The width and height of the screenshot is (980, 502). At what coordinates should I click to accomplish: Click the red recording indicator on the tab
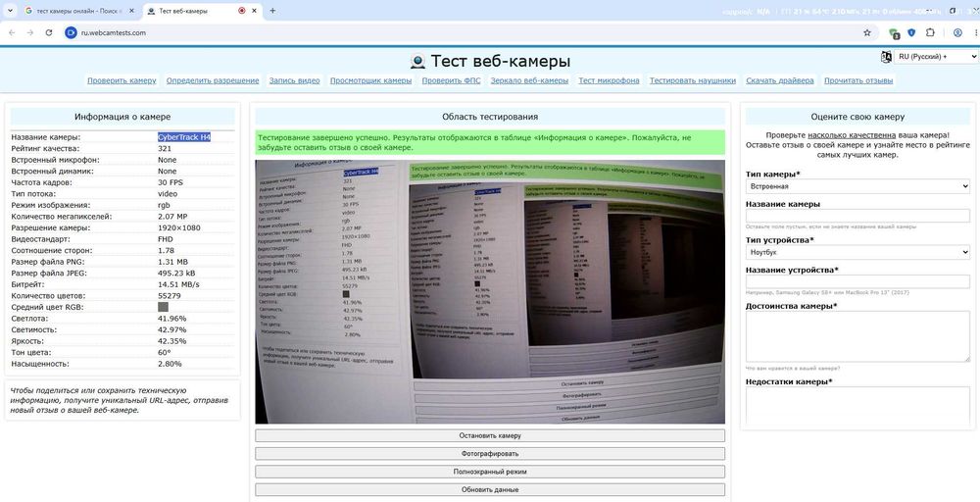[x=242, y=11]
